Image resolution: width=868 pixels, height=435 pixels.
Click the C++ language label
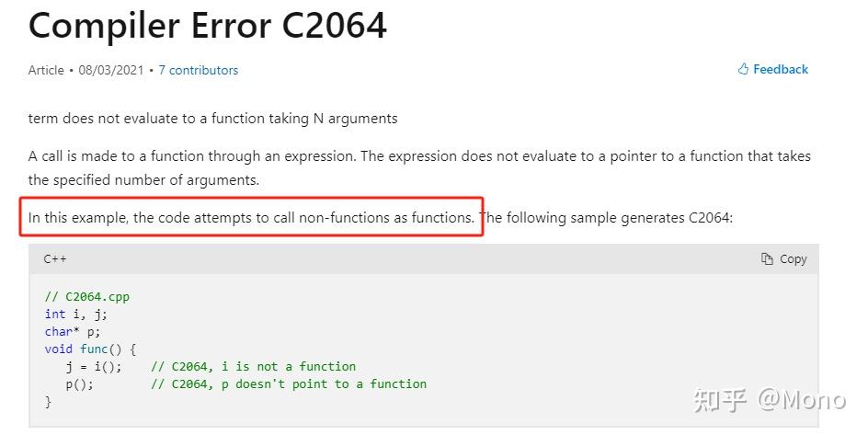(x=55, y=259)
